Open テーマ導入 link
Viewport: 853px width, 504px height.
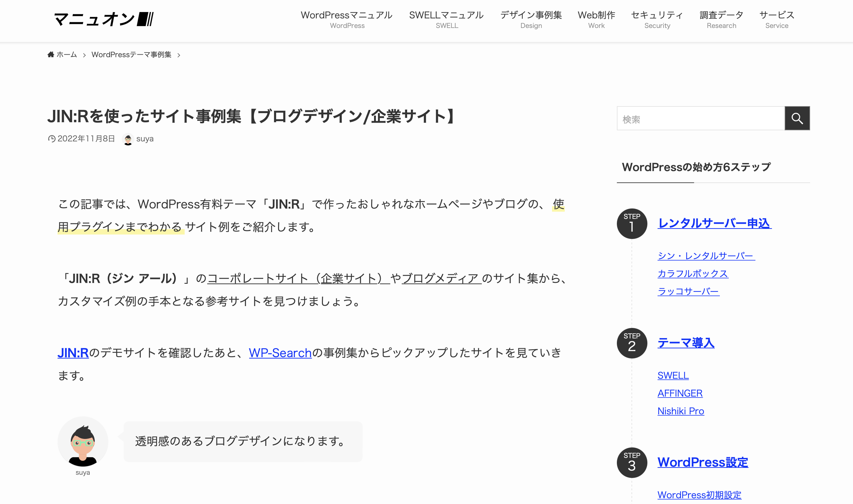click(x=686, y=343)
